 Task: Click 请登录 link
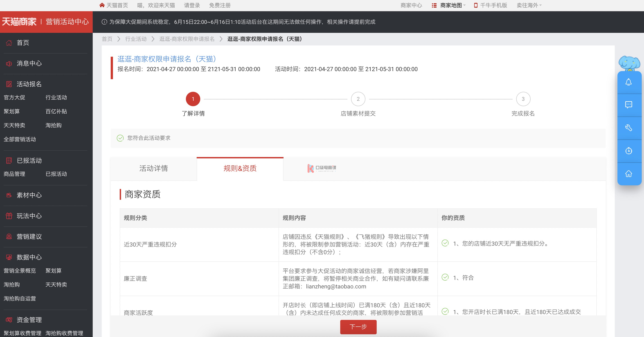[192, 5]
